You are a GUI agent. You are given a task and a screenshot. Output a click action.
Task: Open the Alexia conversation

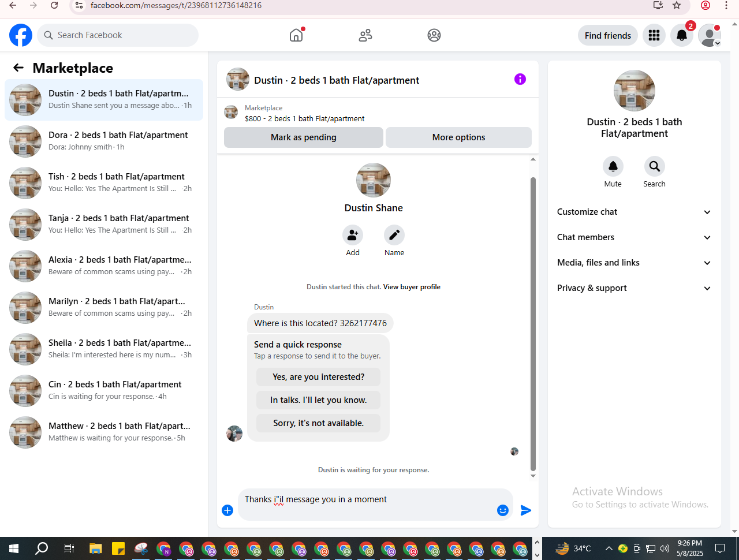[104, 266]
